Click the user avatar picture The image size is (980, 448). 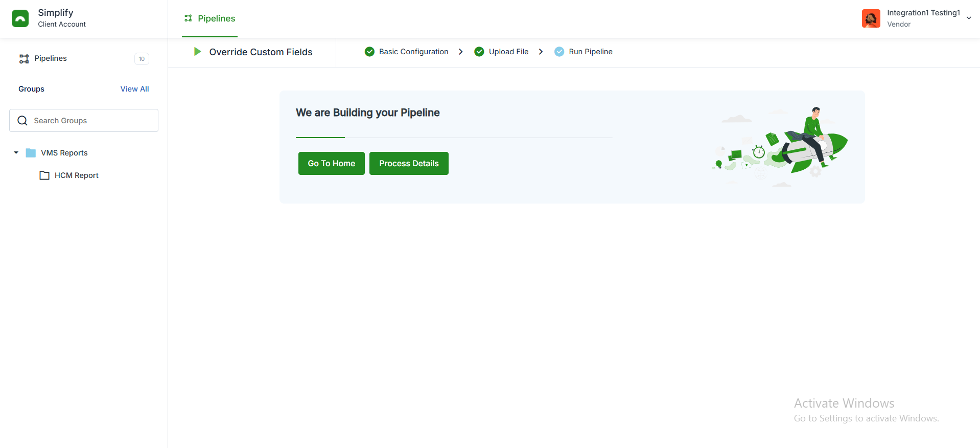click(871, 18)
